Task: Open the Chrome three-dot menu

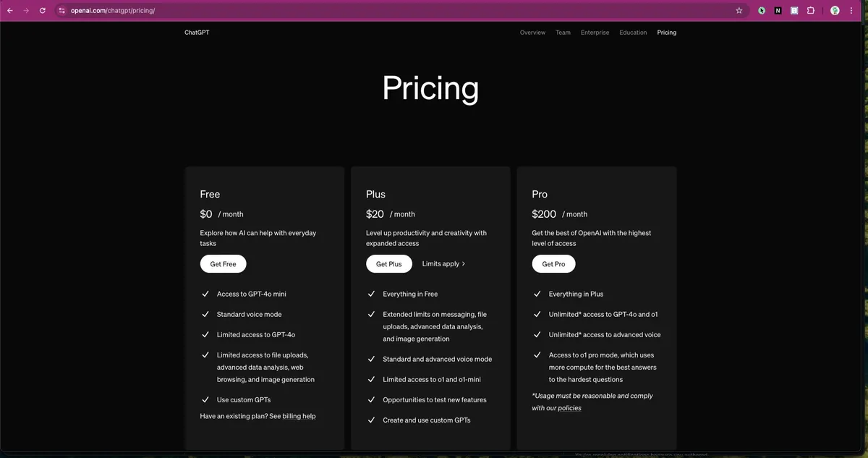Action: [x=851, y=11]
